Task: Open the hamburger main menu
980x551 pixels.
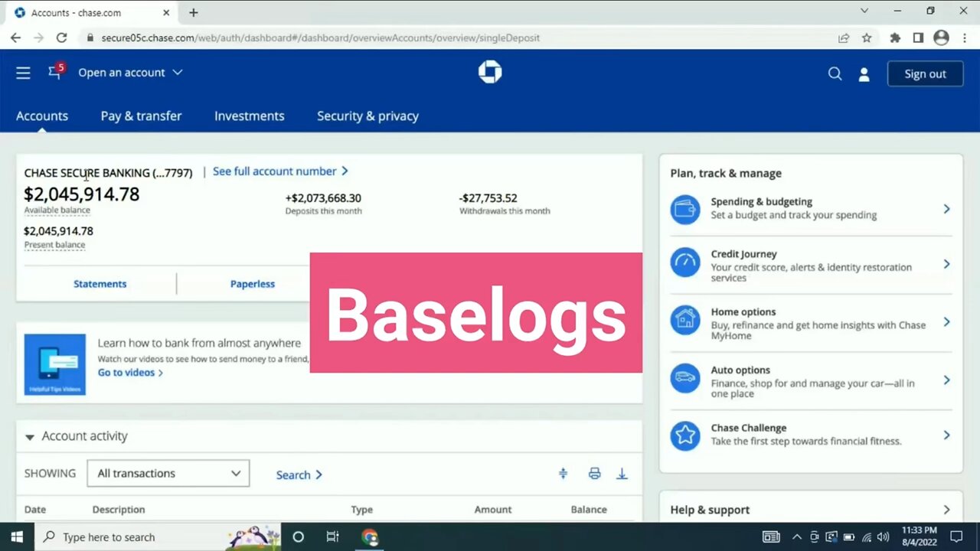Action: click(23, 73)
